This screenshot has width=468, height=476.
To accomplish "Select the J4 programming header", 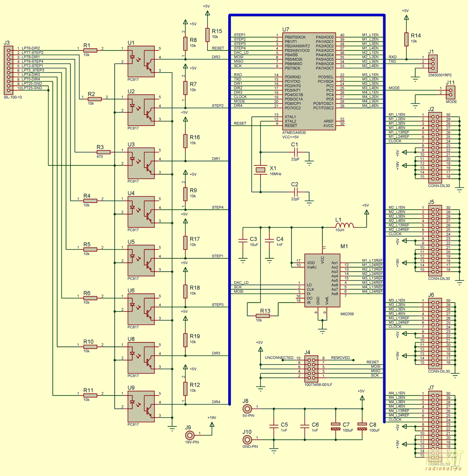I will 311,369.
